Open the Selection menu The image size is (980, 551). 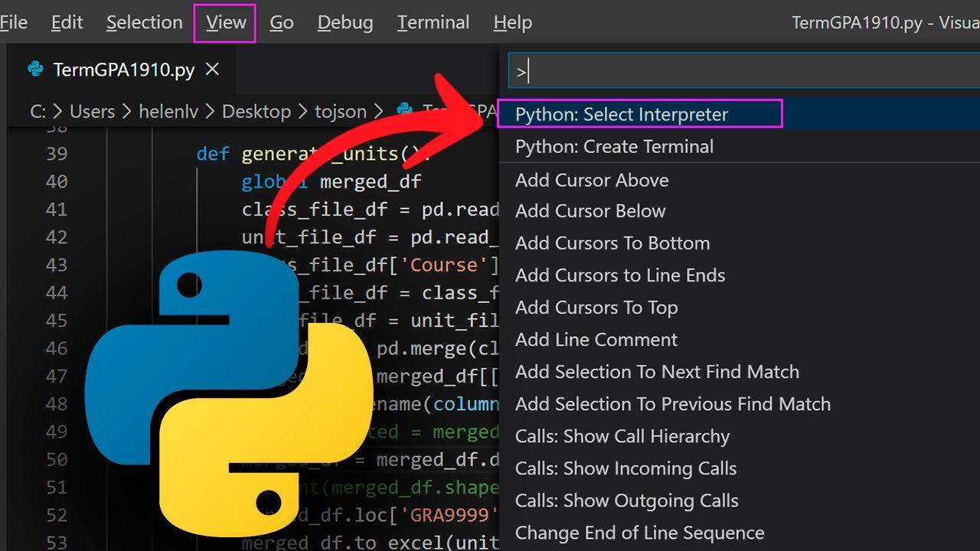(144, 23)
